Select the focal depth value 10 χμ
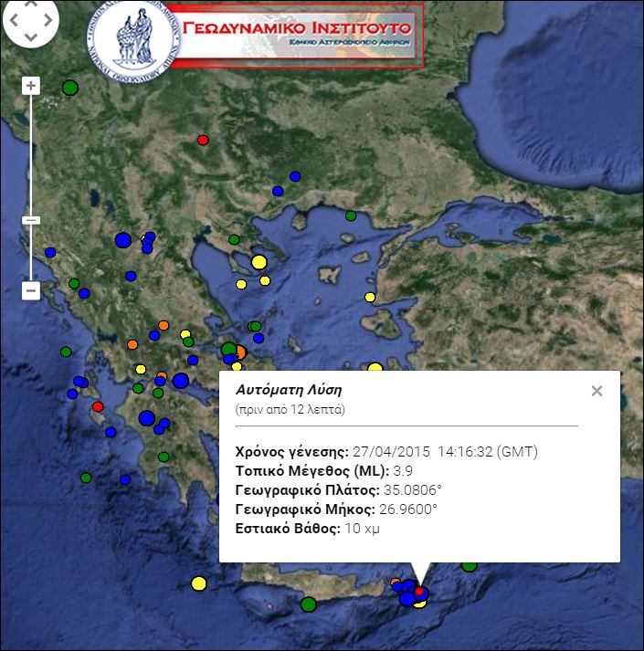 363,529
